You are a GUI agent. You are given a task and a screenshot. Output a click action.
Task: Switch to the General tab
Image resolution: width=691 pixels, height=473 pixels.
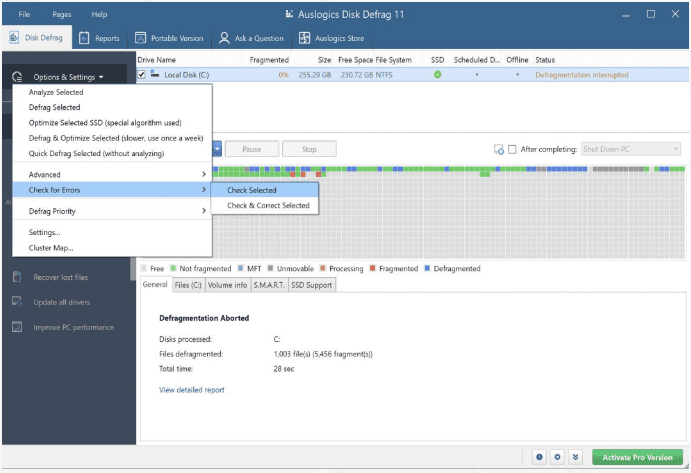click(155, 284)
